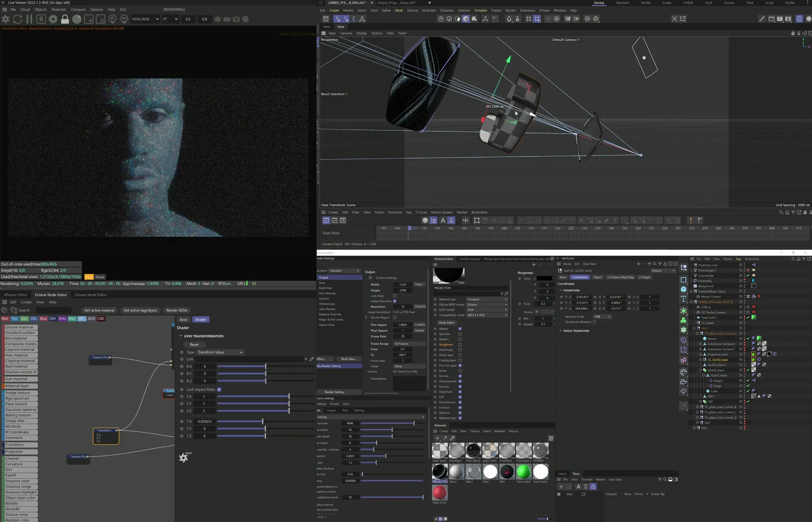Switch to the Sculpt layout tab
The image size is (812, 522).
pos(667,3)
